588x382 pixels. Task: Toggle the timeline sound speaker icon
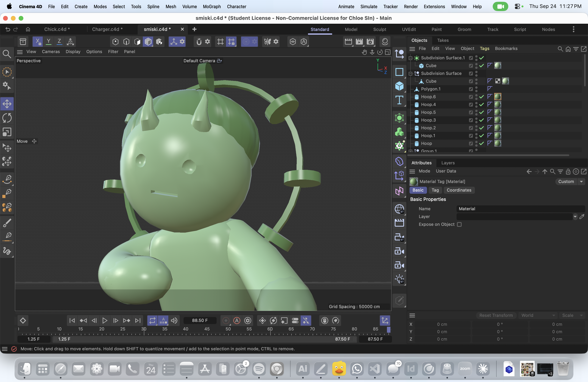(x=174, y=321)
